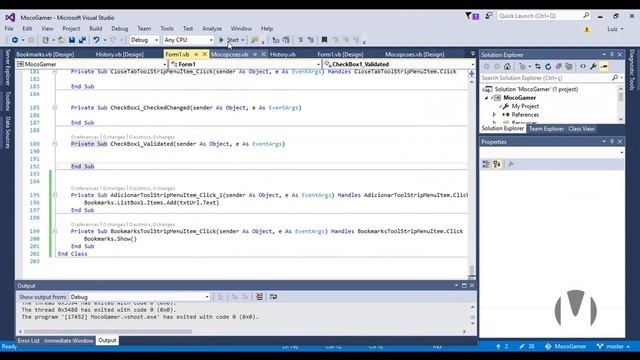Click Categorized view icon in Properties

(486, 164)
